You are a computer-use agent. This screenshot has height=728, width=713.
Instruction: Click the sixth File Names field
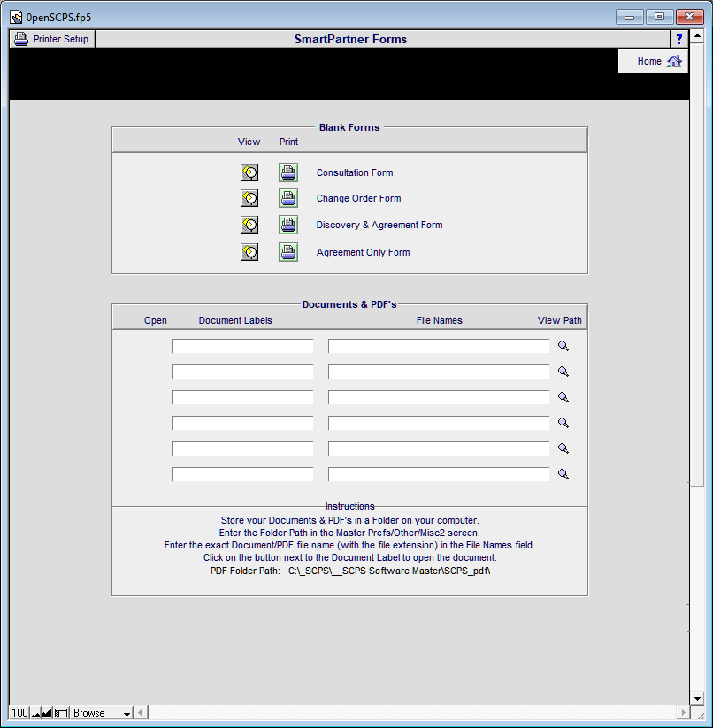[x=439, y=474]
